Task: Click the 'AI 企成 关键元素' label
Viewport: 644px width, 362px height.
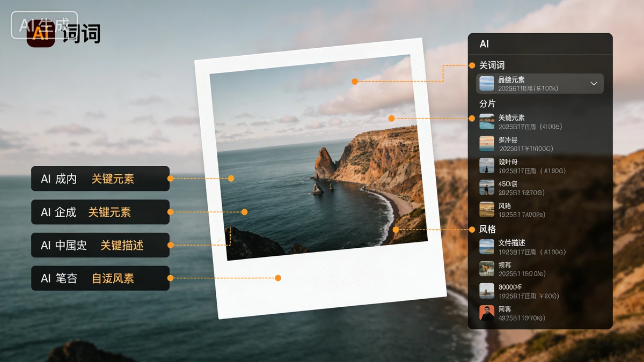Action: (x=100, y=212)
